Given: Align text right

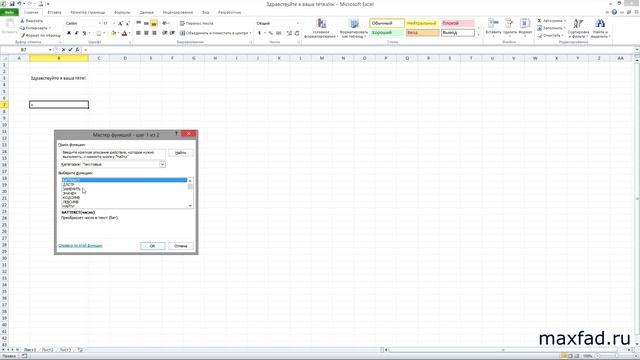Looking at the screenshot, I should [x=154, y=33].
